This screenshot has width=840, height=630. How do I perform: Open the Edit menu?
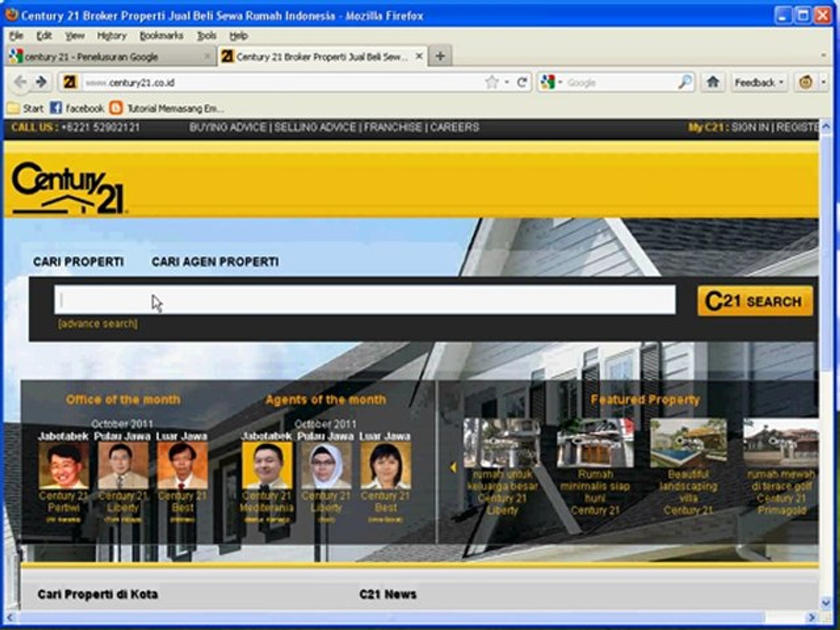click(44, 36)
